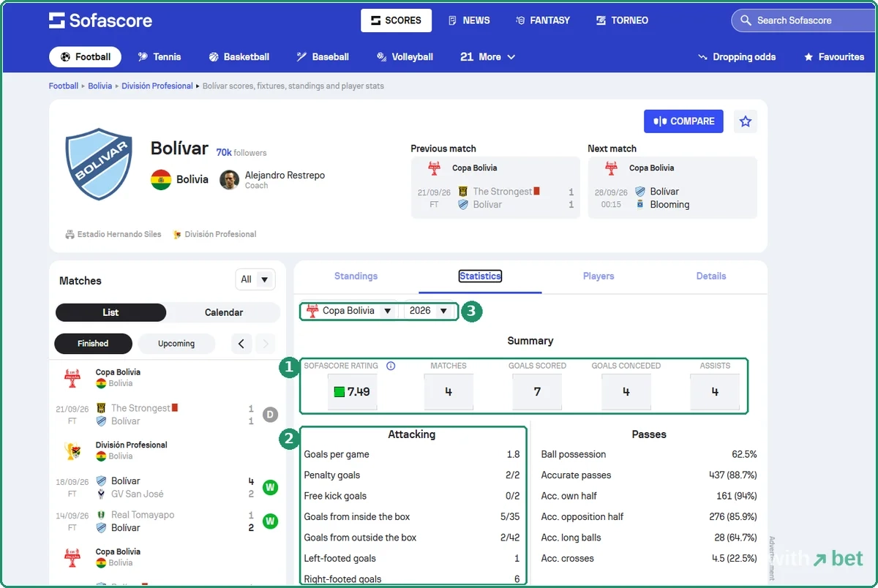Viewport: 878px width, 588px height.
Task: Click Ball possession 62.5% row
Action: click(649, 454)
